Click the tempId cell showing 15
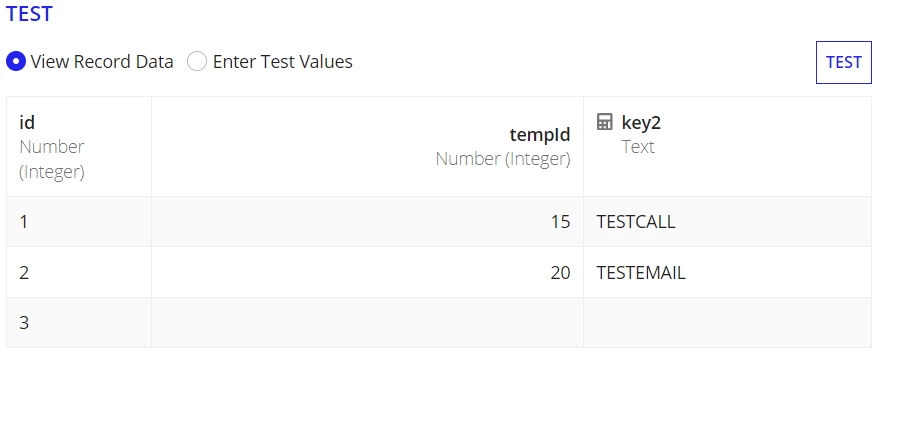902x425 pixels. coord(368,222)
